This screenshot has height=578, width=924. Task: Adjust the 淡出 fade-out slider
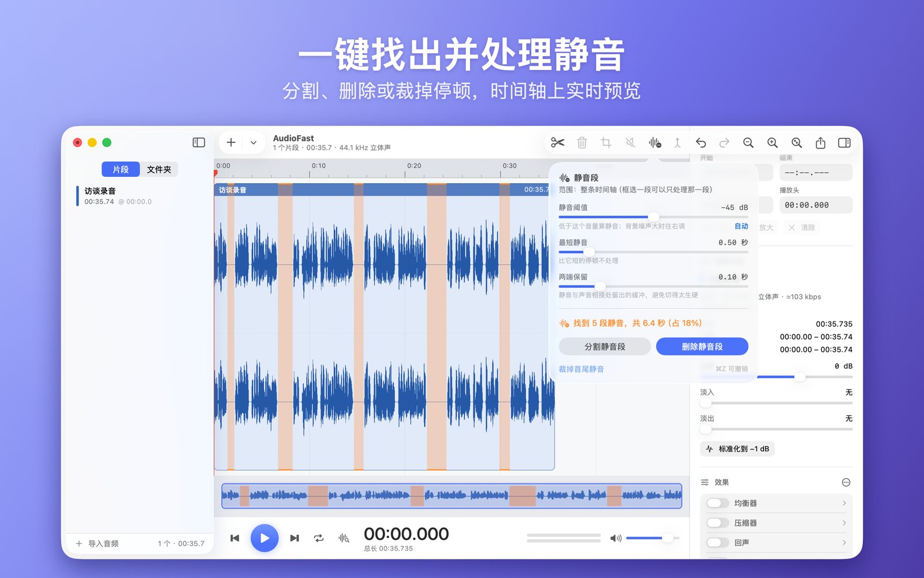pyautogui.click(x=776, y=429)
